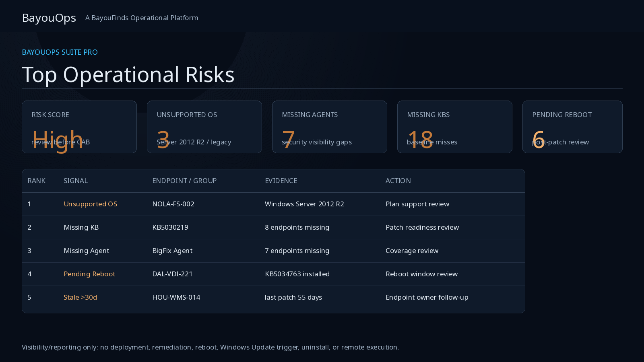Select the Missing Agent signal cell
This screenshot has width=644, height=362.
coord(86,251)
